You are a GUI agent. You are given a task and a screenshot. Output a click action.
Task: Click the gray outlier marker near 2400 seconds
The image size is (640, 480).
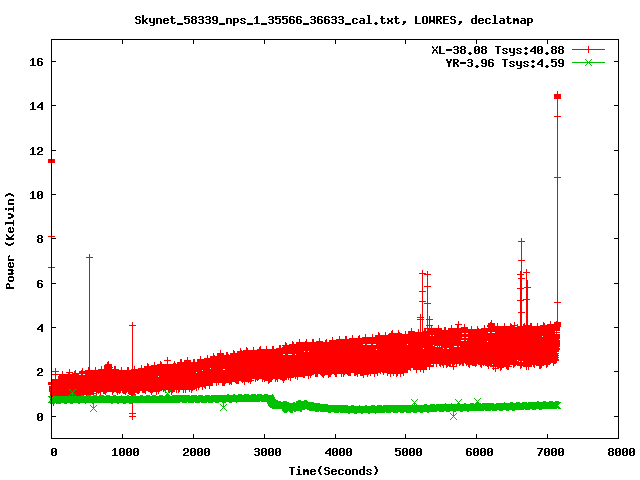coord(223,407)
